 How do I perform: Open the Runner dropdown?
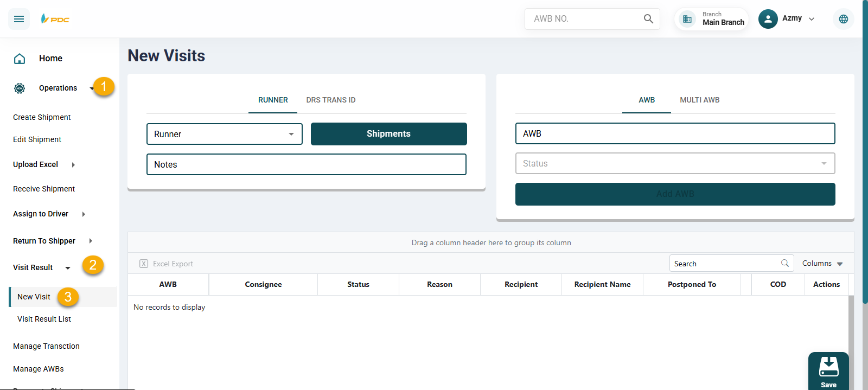[x=224, y=134]
